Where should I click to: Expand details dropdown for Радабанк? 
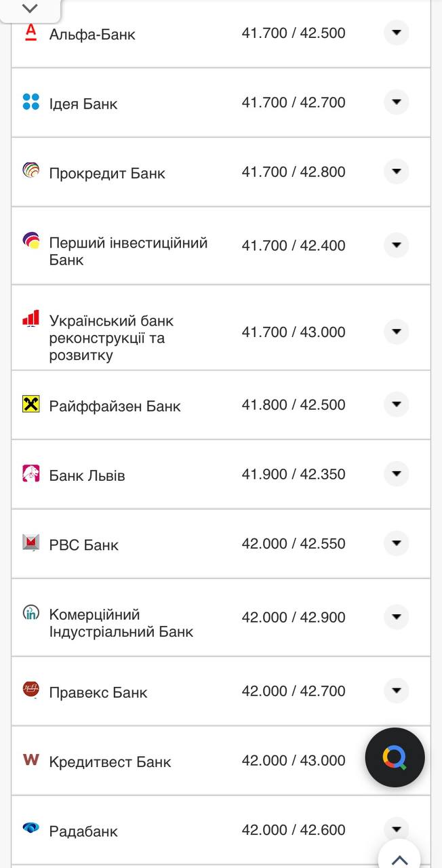(396, 829)
